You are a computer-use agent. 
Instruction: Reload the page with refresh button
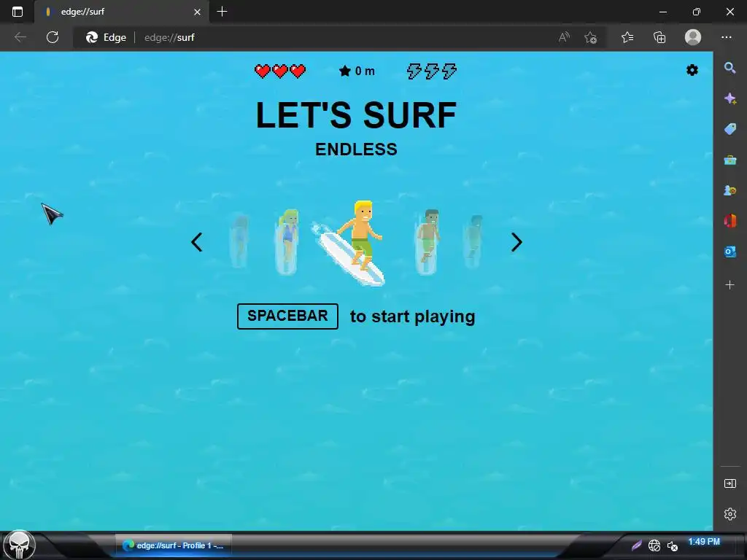53,37
